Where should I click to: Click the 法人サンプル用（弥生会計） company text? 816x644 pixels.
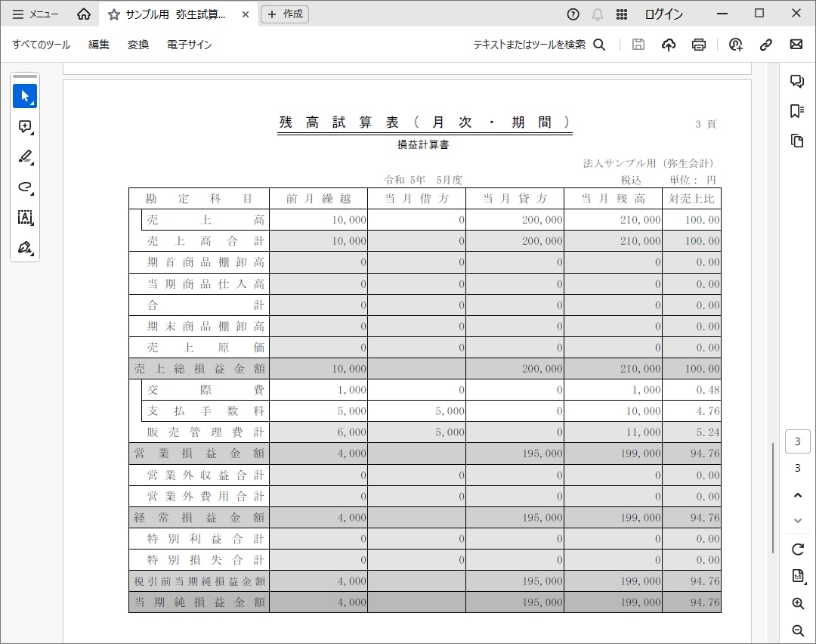[648, 163]
